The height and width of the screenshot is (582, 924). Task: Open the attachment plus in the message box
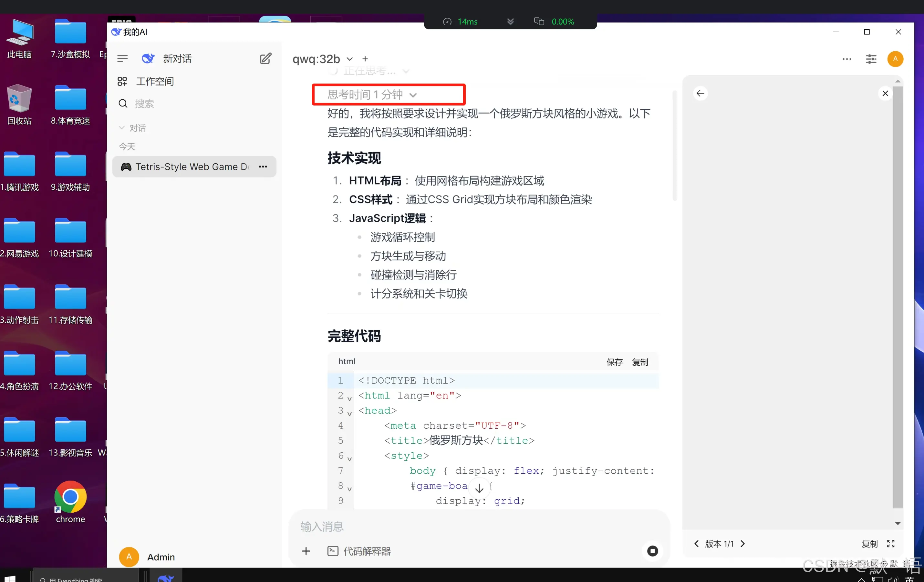tap(306, 551)
